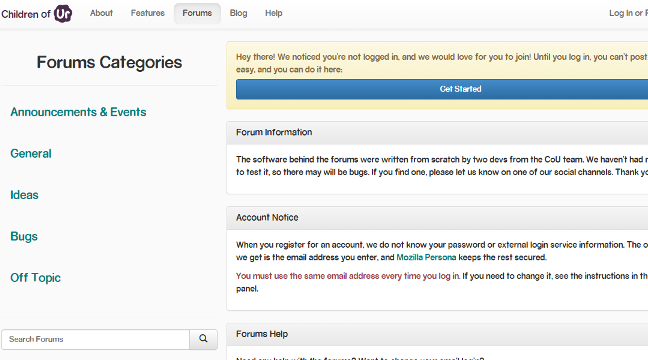Open the About page

click(x=101, y=13)
